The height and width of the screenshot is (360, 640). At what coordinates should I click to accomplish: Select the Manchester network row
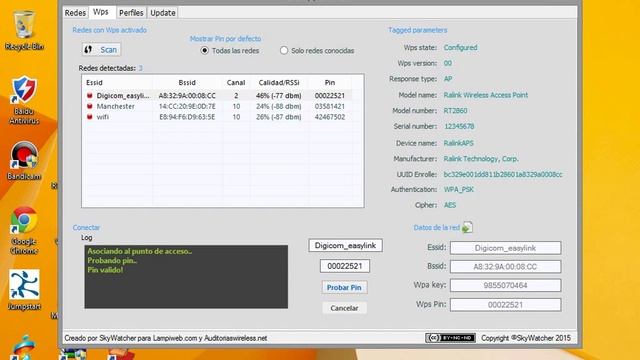point(217,106)
